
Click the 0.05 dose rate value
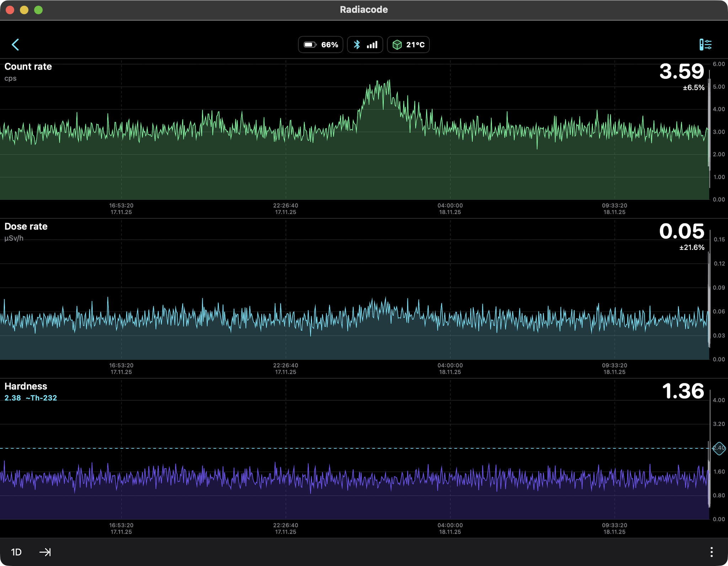[x=681, y=231]
